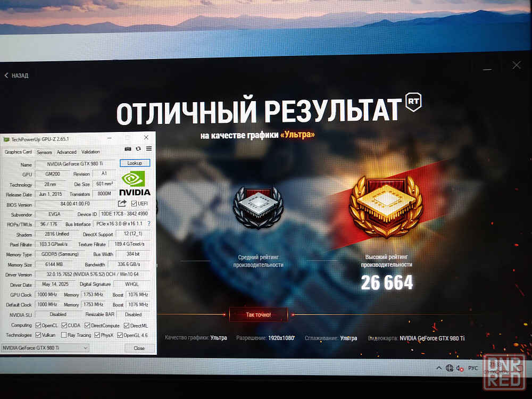The image size is (532, 399).
Task: Click the Texture Fillrate value 189.4 GTexel/s
Action: tap(129, 244)
